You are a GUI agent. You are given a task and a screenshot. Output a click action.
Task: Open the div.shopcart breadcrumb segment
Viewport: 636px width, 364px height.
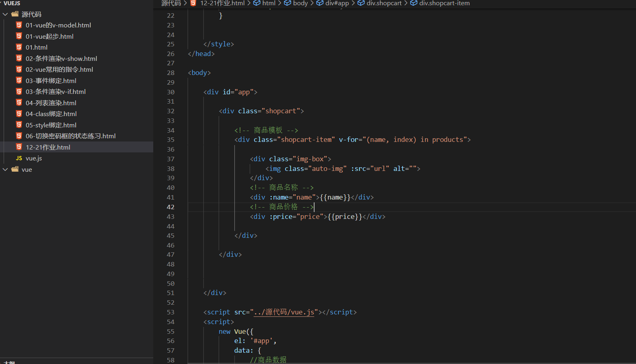pyautogui.click(x=384, y=3)
